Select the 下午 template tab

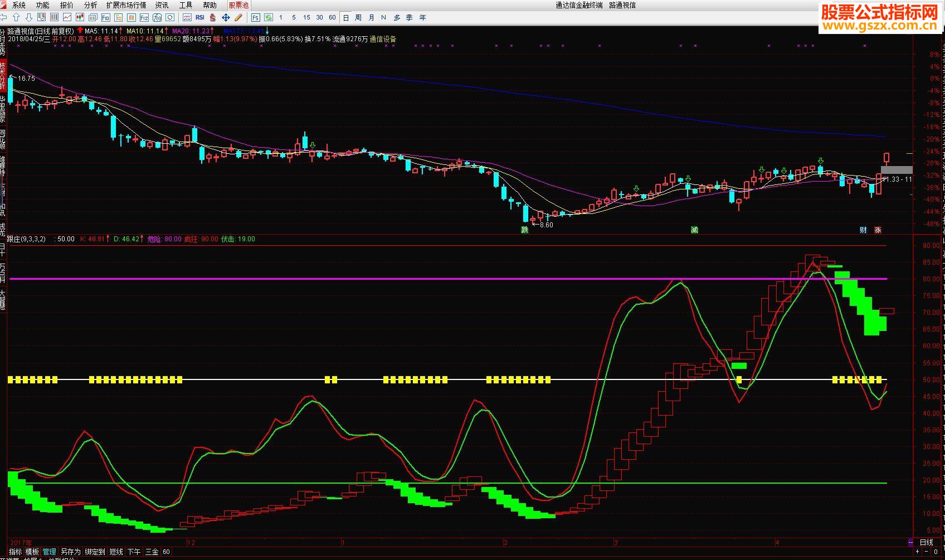pos(134,552)
